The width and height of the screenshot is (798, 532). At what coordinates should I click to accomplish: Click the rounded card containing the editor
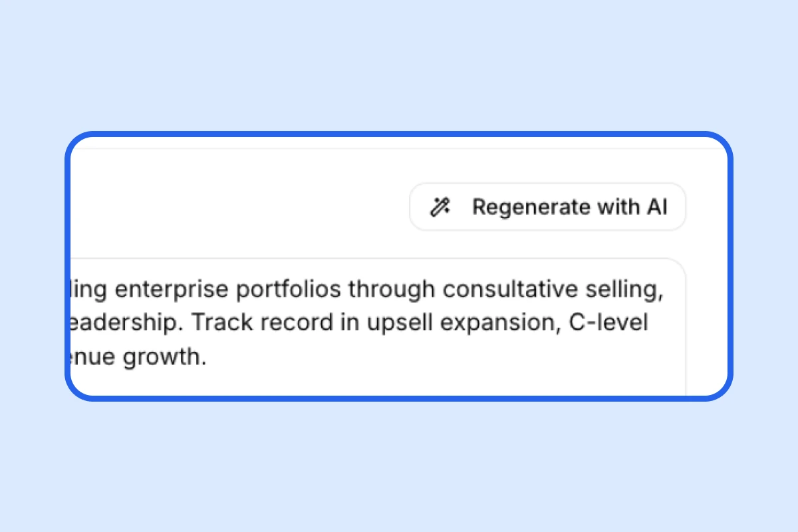[399, 266]
